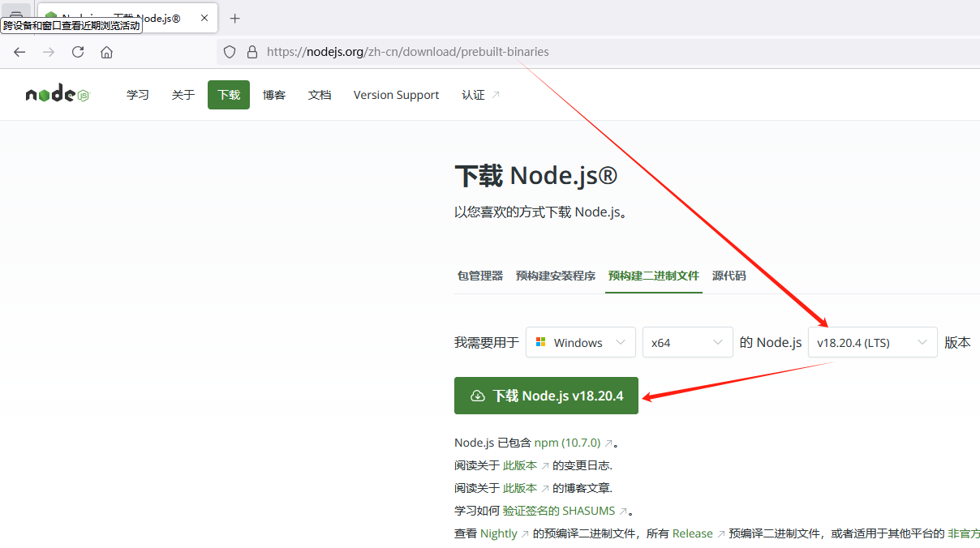
Task: Click the 学习 navigation item
Action: 137,95
